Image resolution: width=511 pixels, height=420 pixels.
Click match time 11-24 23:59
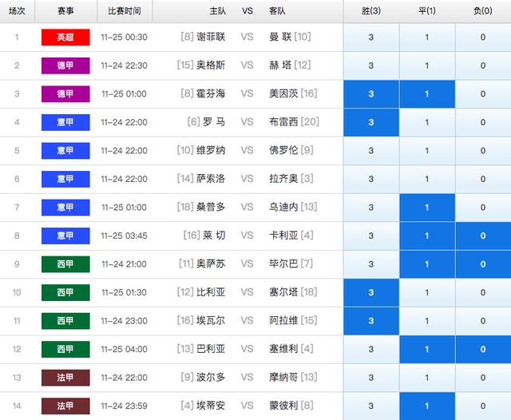tap(125, 406)
